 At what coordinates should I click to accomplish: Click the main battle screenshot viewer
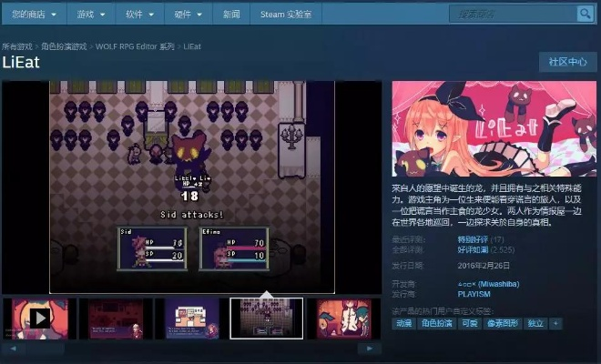point(192,187)
